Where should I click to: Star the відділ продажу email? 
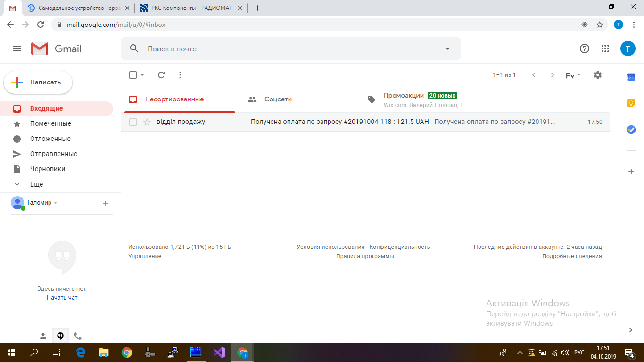tap(147, 122)
